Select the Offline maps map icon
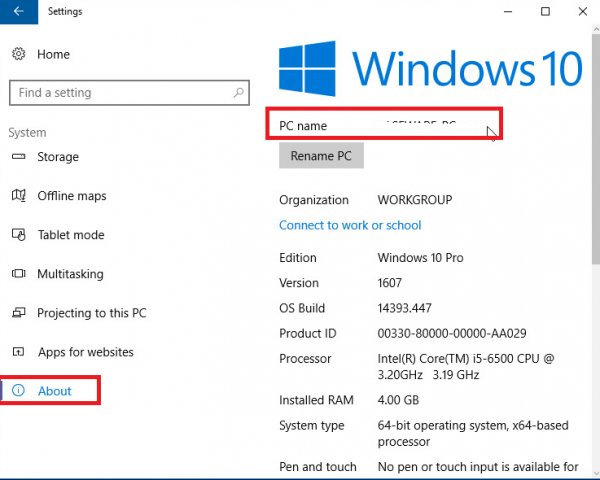 18,195
